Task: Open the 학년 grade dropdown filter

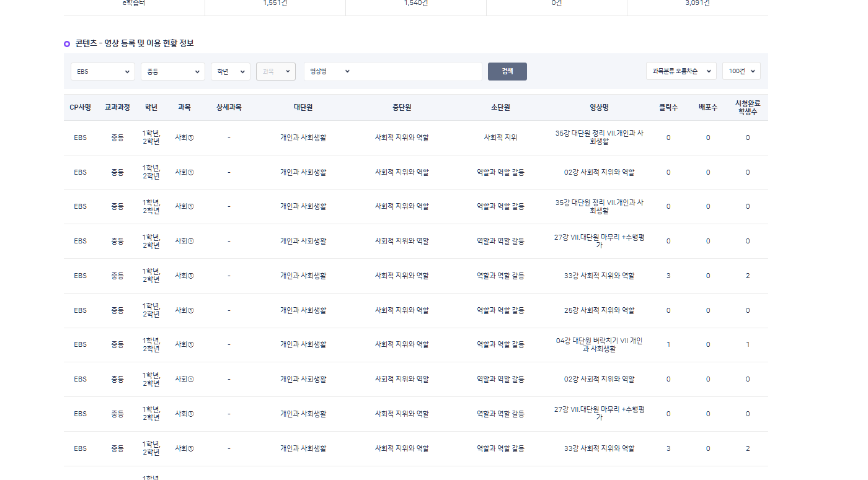Action: (230, 71)
